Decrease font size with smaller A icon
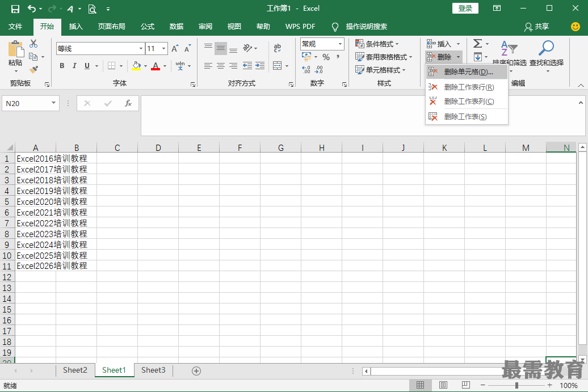The width and height of the screenshot is (588, 392). (187, 48)
